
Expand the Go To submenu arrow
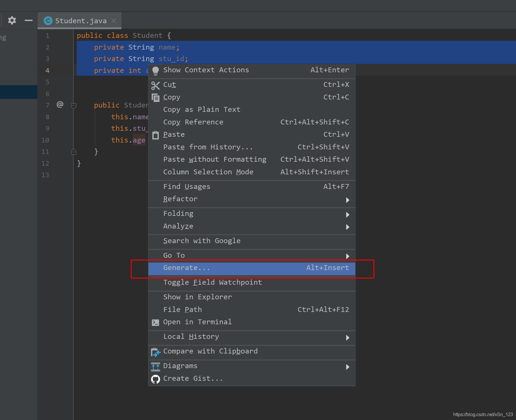(x=348, y=256)
